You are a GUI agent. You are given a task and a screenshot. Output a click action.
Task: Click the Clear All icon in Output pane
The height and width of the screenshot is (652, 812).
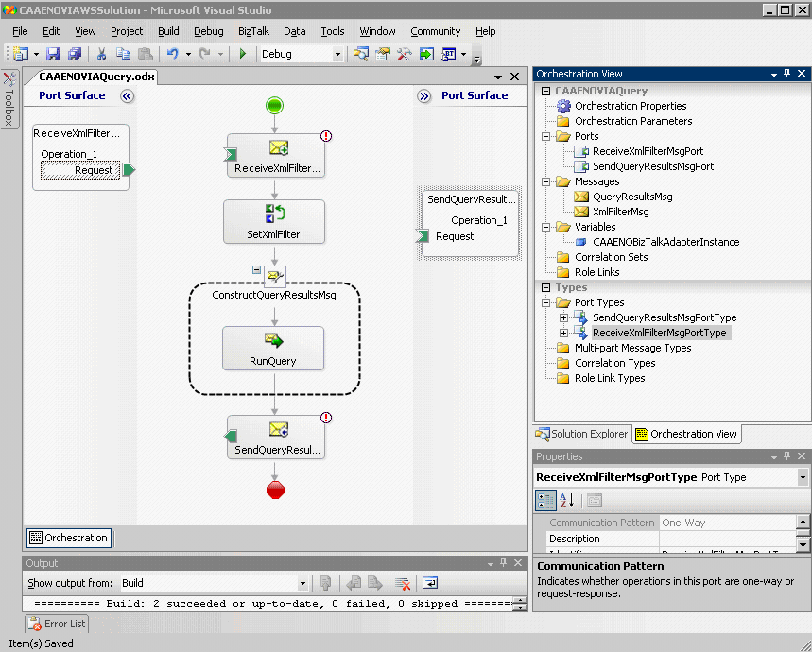coord(403,583)
